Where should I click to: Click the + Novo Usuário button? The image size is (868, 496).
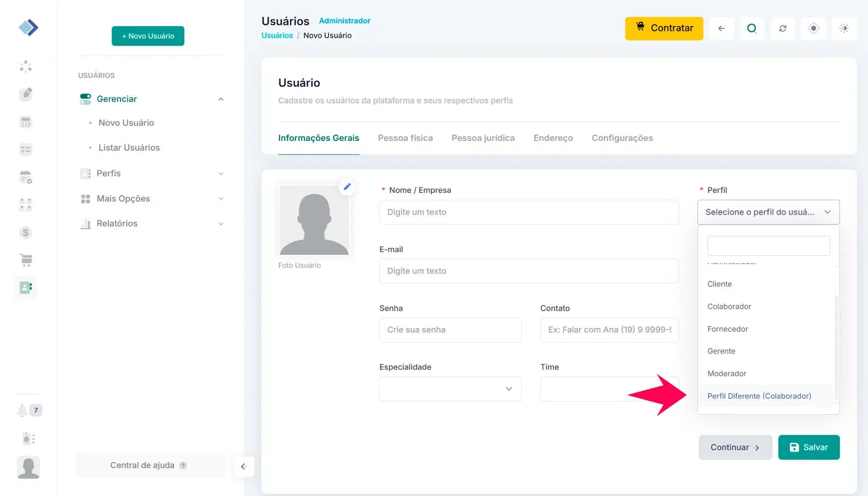[148, 36]
